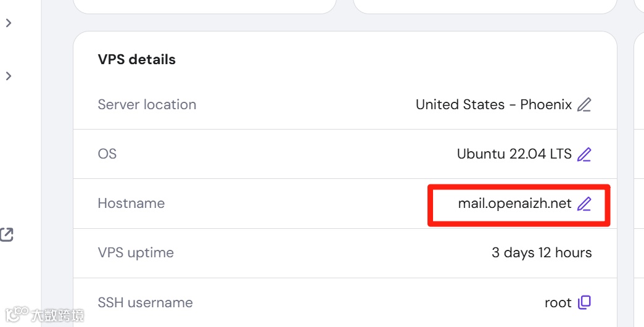Select the SSH username label
Viewport: 644px width, 327px height.
[145, 302]
